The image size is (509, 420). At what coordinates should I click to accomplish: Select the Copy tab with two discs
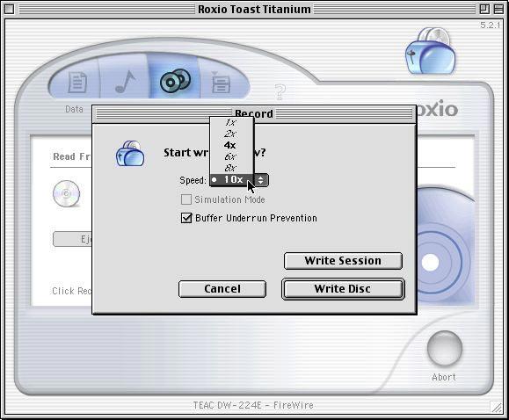pyautogui.click(x=175, y=81)
